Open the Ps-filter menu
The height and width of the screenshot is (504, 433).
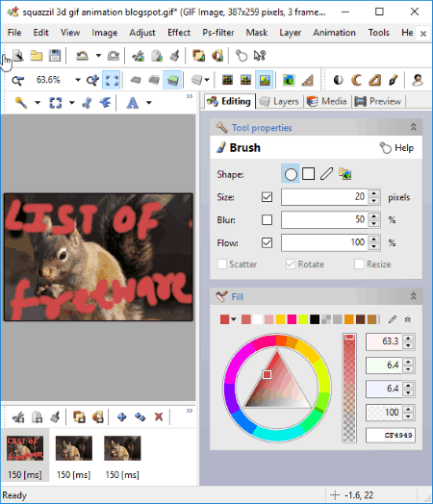218,33
